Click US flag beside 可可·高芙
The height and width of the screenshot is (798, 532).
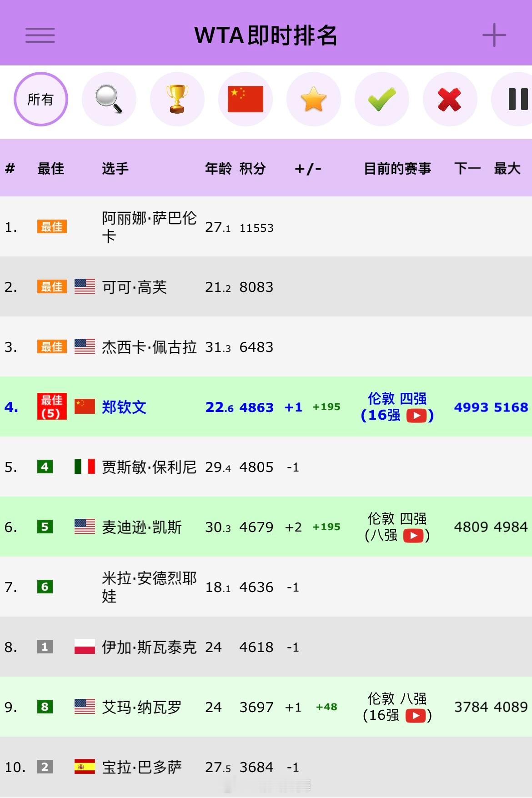pos(85,286)
